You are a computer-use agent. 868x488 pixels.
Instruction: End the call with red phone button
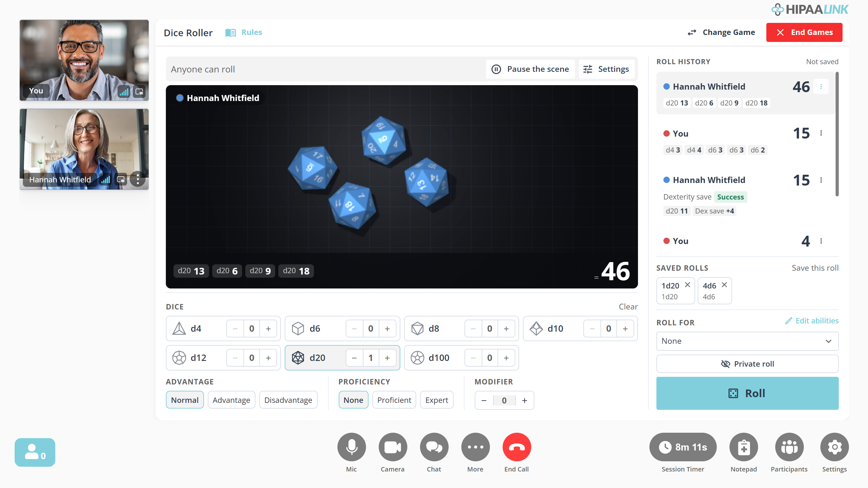click(517, 447)
